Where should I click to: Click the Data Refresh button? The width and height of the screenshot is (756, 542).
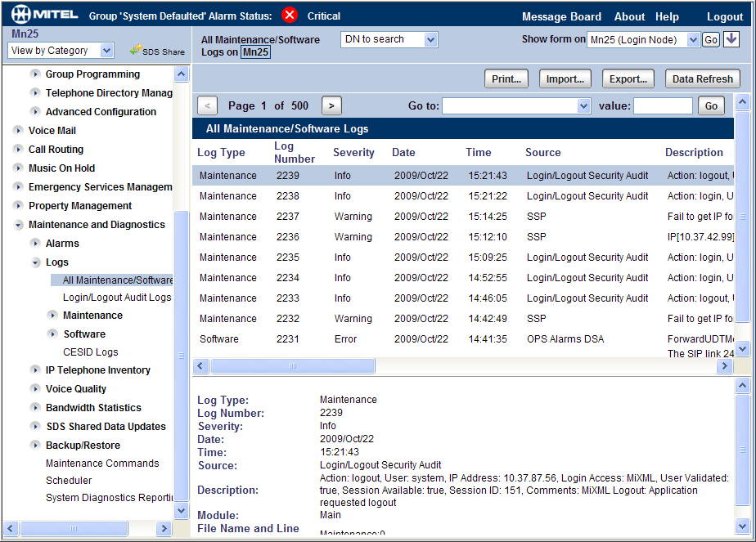[703, 79]
